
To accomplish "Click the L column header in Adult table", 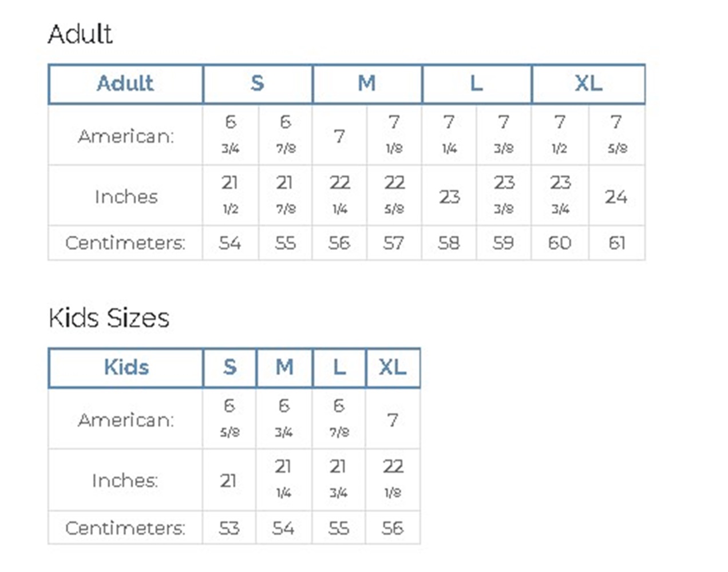I will click(476, 84).
